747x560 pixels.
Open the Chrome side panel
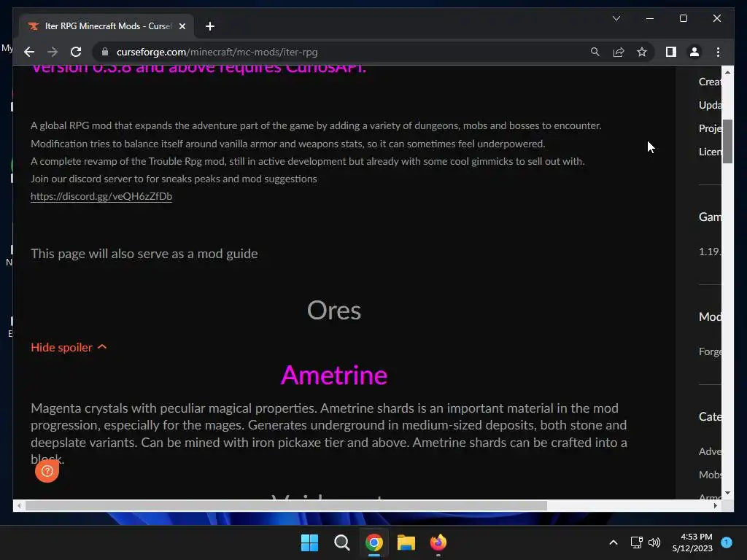point(671,52)
